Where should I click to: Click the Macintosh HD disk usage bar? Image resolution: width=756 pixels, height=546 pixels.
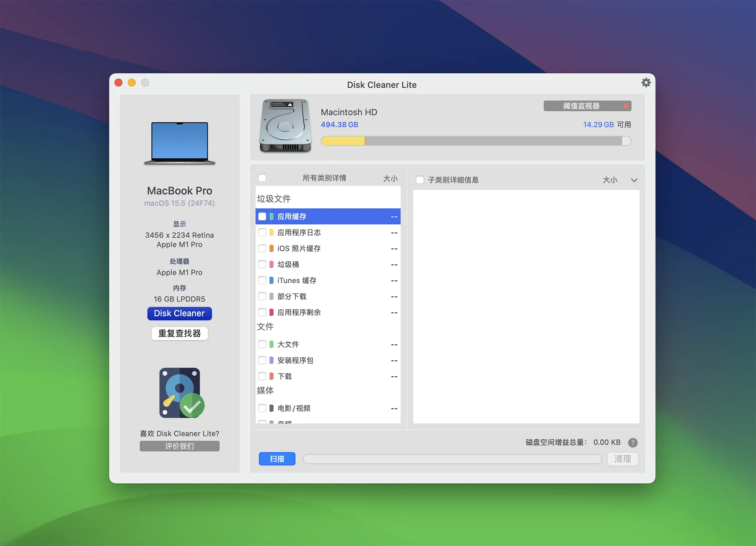[476, 141]
